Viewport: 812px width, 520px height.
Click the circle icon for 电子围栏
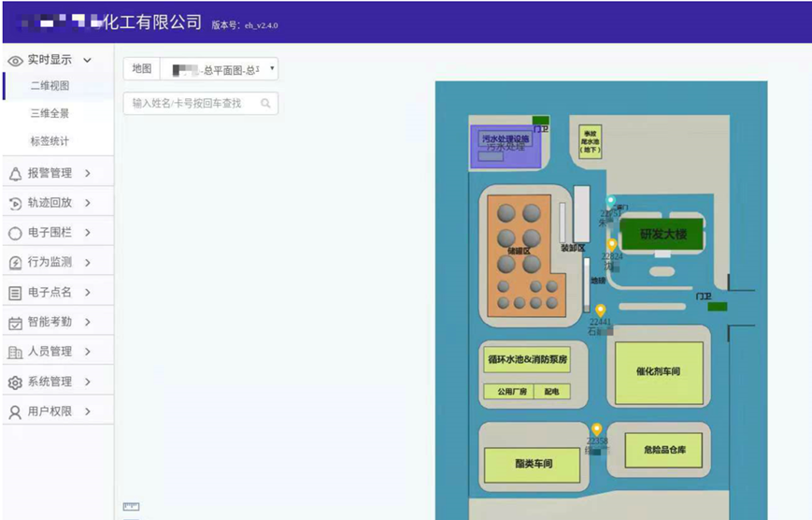coord(15,233)
